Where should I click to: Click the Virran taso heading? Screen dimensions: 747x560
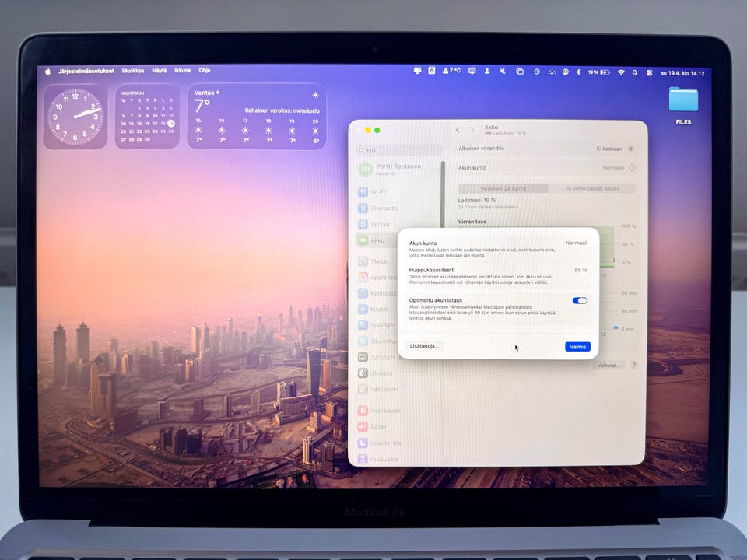point(472,222)
